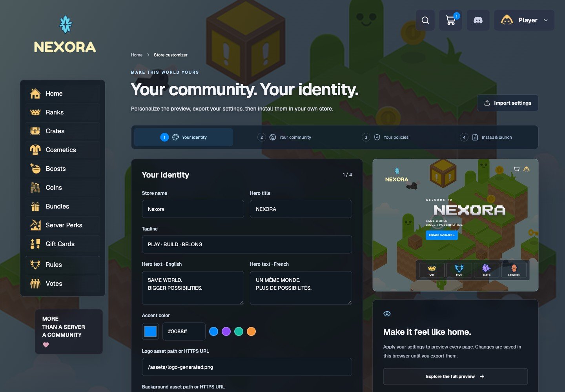The height and width of the screenshot is (392, 565).
Task: Click the Hero title input field
Action: [x=301, y=209]
